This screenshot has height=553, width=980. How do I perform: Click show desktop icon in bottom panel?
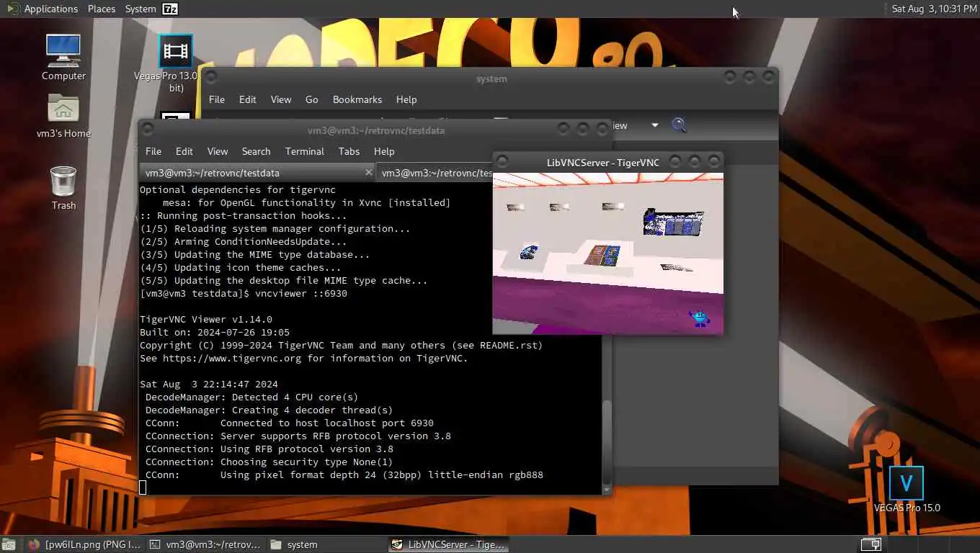9,544
